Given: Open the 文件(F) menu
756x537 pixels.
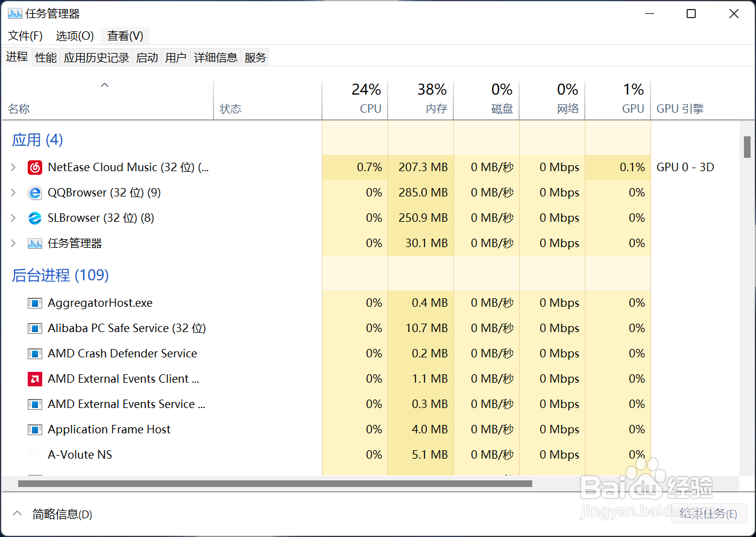Looking at the screenshot, I should (x=25, y=36).
